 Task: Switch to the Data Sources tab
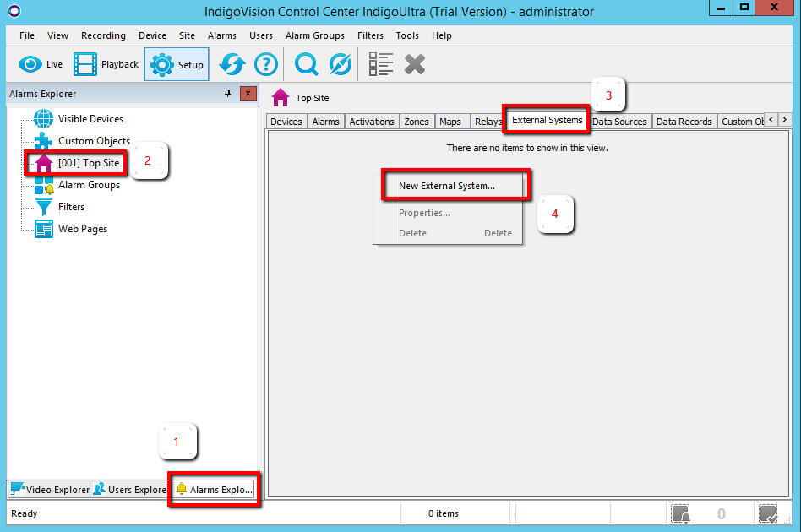coord(619,122)
